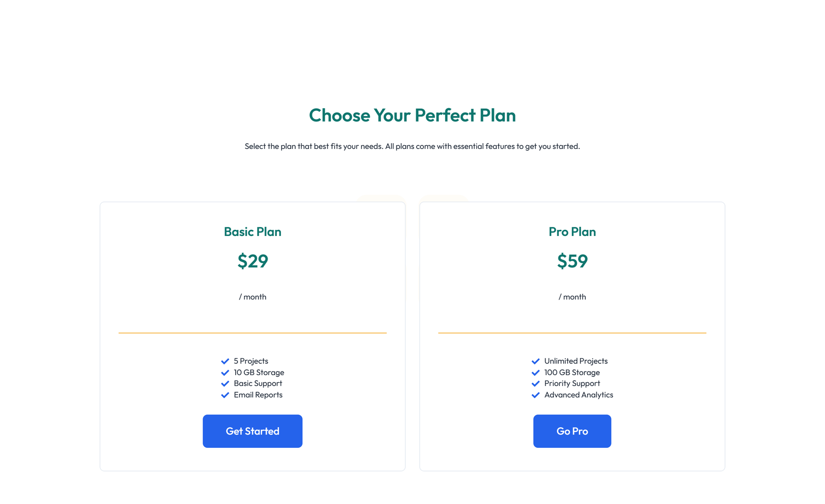Click the $59 price text
This screenshot has height=504, width=825.
tap(572, 261)
